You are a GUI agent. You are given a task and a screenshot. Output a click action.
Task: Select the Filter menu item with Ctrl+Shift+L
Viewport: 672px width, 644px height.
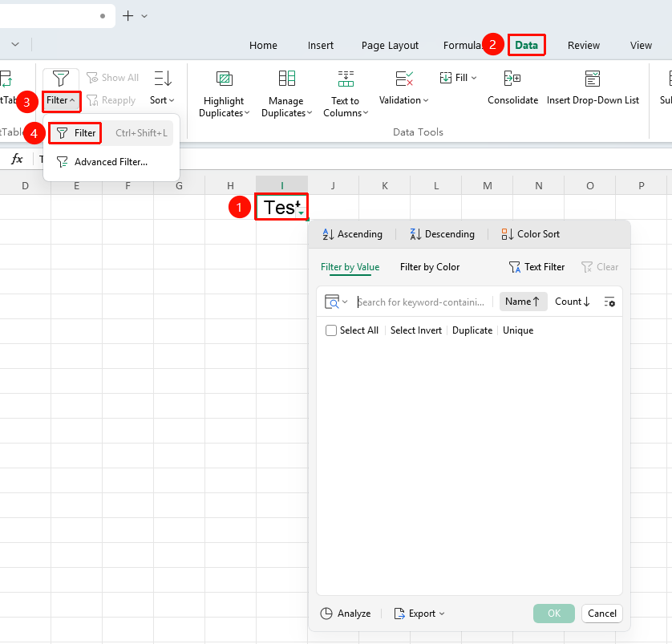111,133
